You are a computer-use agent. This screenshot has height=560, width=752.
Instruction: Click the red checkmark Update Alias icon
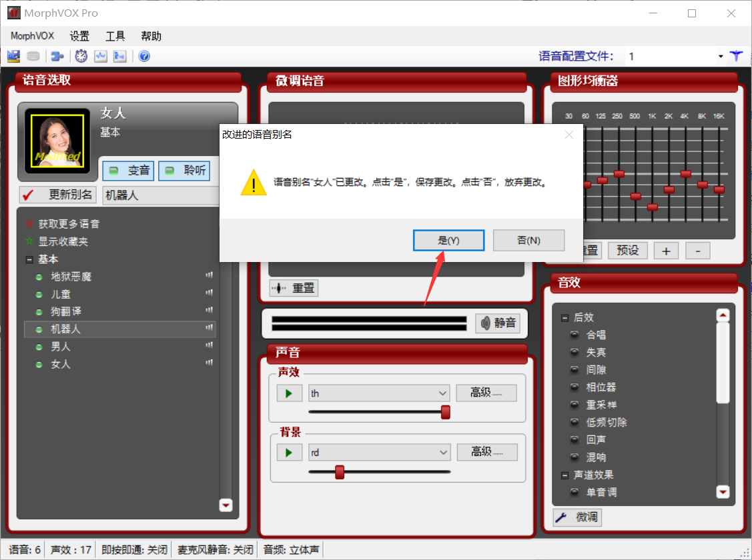28,195
